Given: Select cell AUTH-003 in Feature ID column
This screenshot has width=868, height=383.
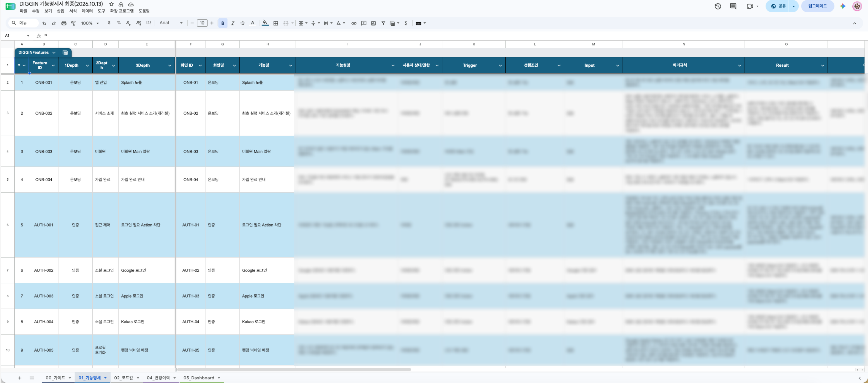Looking at the screenshot, I should [x=44, y=296].
